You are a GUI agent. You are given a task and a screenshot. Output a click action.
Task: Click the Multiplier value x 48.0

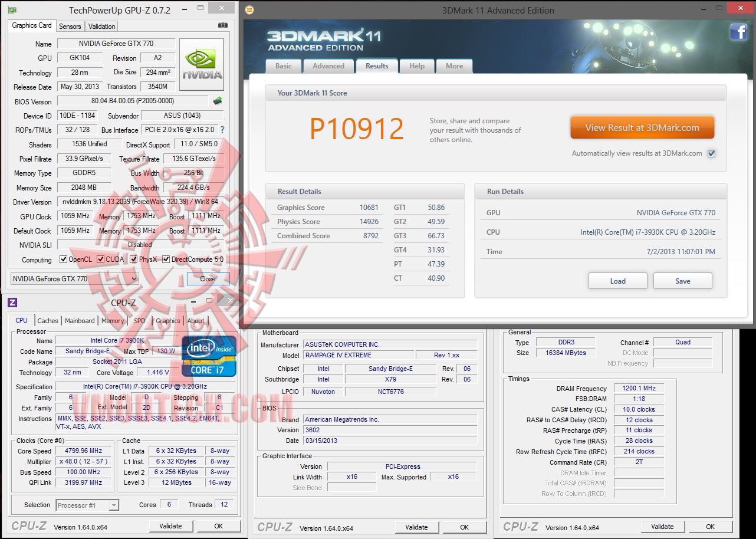84,462
